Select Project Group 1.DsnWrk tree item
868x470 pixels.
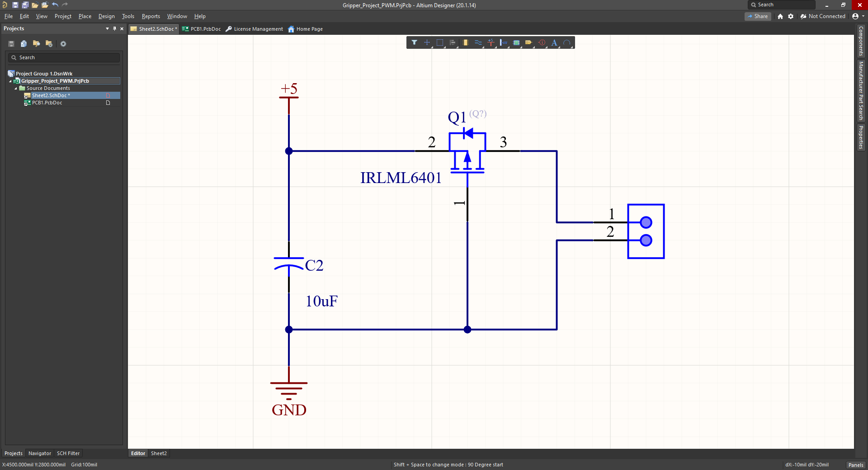(44, 74)
